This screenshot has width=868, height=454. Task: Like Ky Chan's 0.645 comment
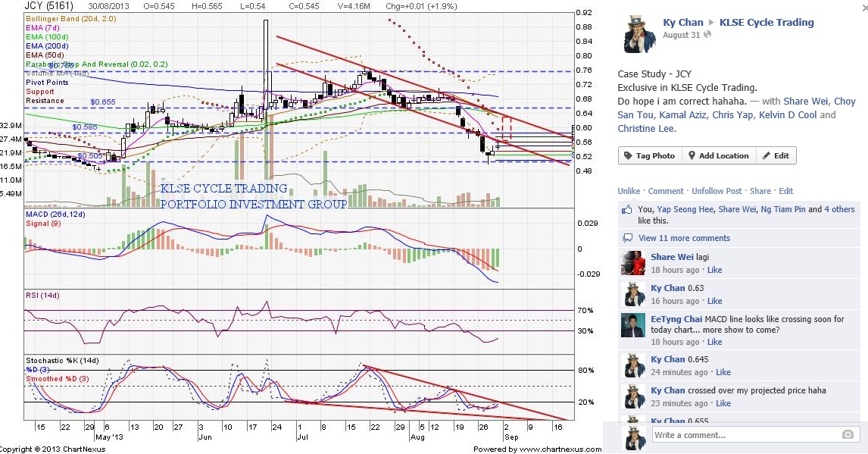point(723,373)
